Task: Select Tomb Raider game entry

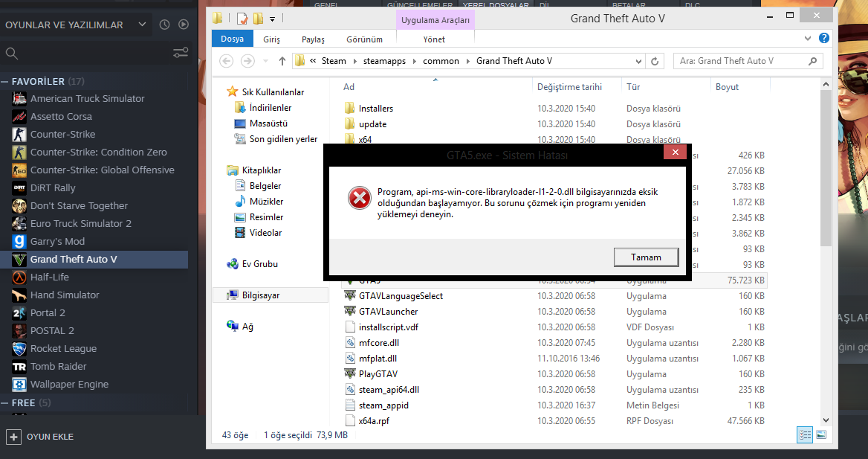Action: click(58, 367)
